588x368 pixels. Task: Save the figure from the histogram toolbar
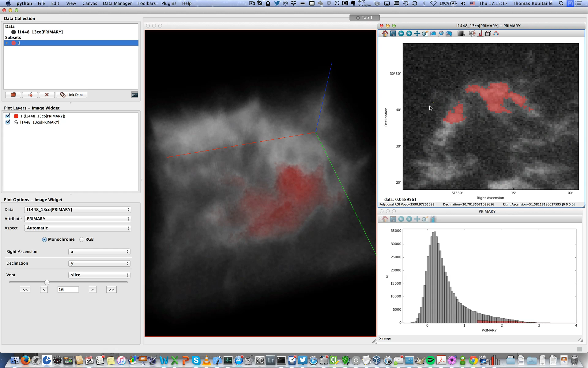393,219
